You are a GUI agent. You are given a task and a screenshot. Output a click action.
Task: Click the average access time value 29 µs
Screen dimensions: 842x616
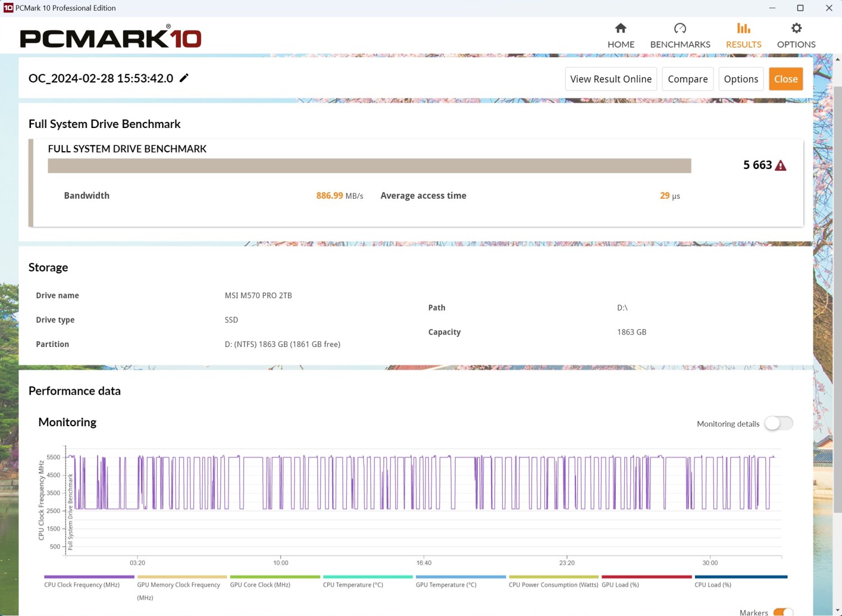pos(670,195)
